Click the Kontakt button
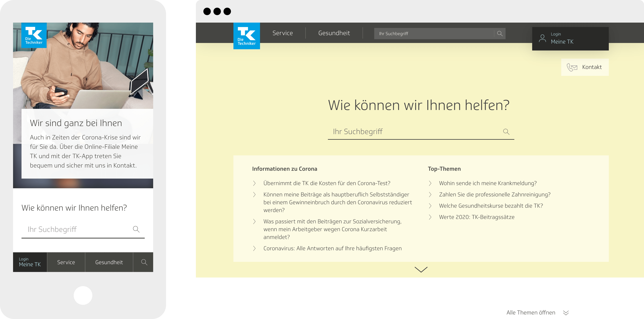644x319 pixels. (585, 67)
